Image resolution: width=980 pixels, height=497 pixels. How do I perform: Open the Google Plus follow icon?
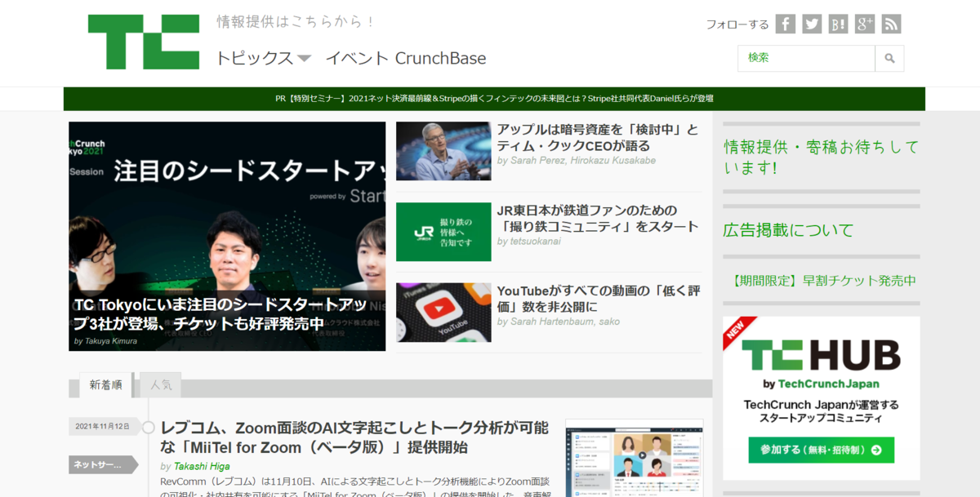865,24
